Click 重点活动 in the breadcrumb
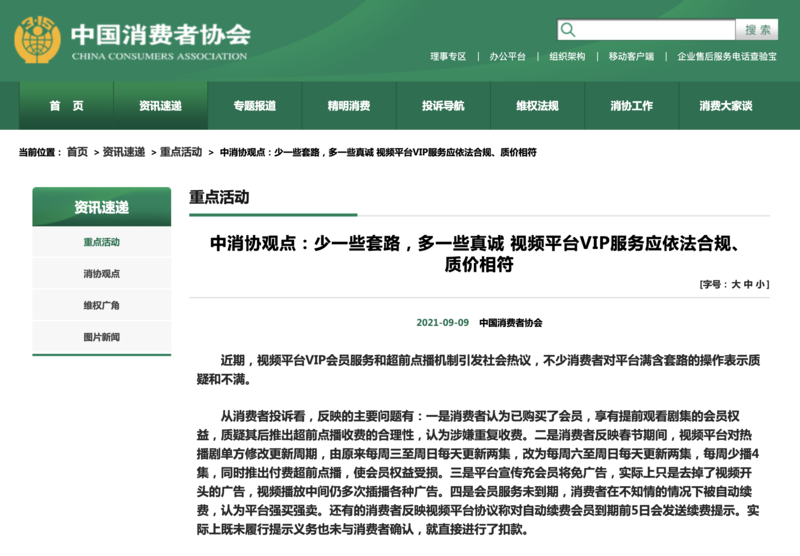 pyautogui.click(x=181, y=152)
